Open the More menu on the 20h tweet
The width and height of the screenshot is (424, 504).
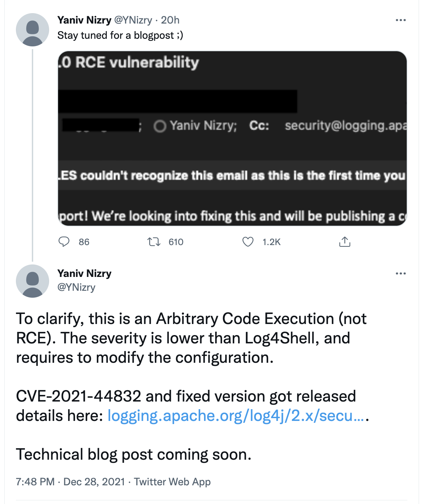(400, 20)
